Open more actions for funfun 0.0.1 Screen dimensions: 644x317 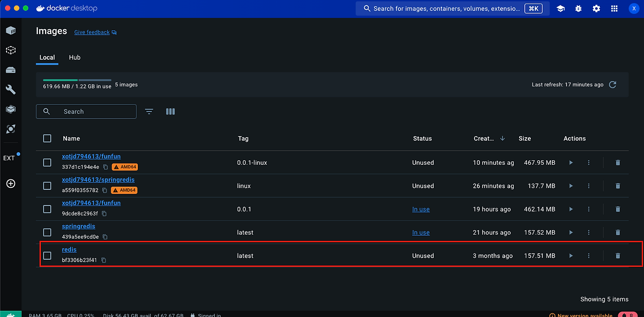(x=589, y=209)
